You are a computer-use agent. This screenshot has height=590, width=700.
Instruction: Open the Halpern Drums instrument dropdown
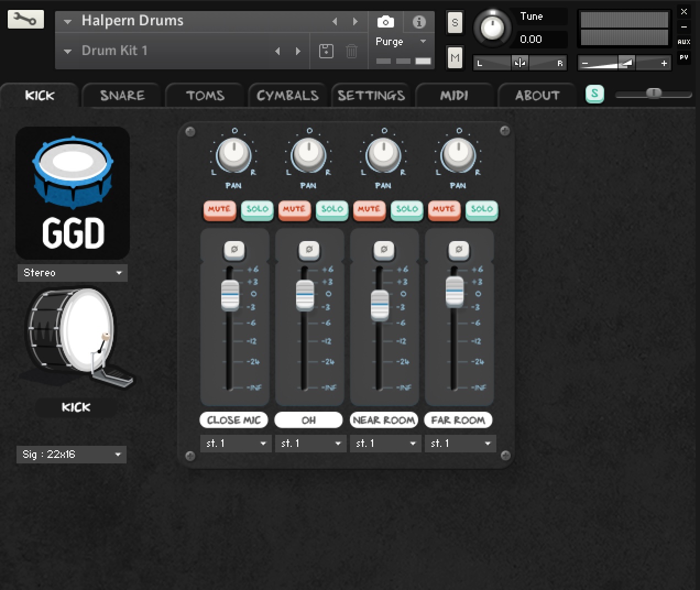68,21
